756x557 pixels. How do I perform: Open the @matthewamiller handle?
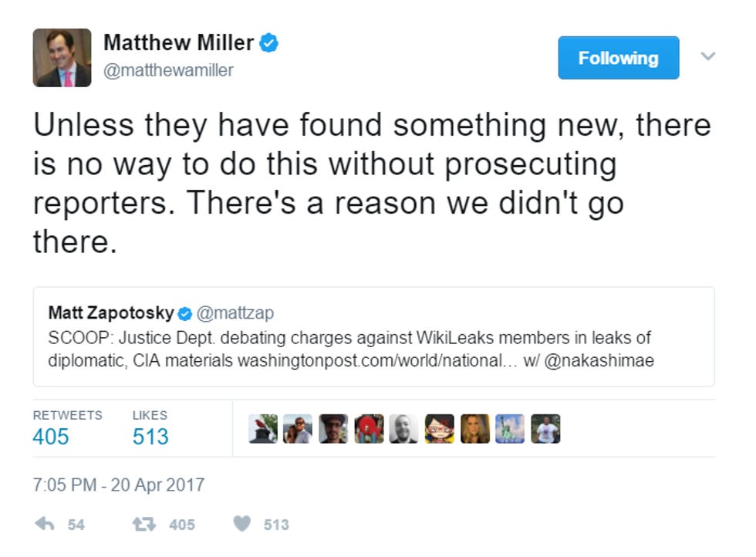point(168,70)
